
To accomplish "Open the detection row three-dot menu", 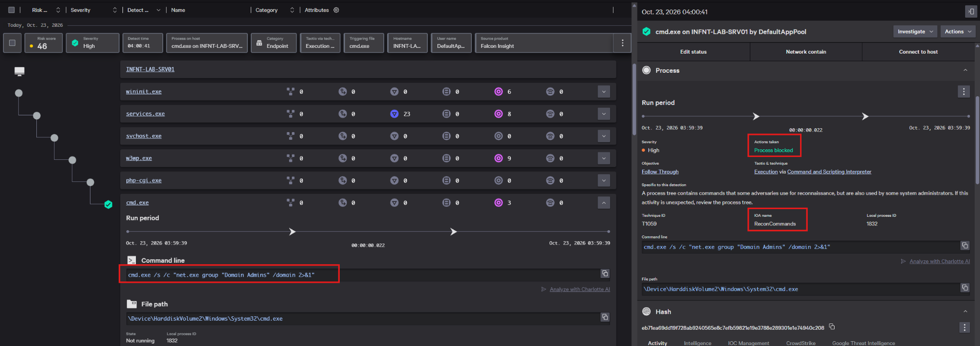I will pyautogui.click(x=622, y=43).
